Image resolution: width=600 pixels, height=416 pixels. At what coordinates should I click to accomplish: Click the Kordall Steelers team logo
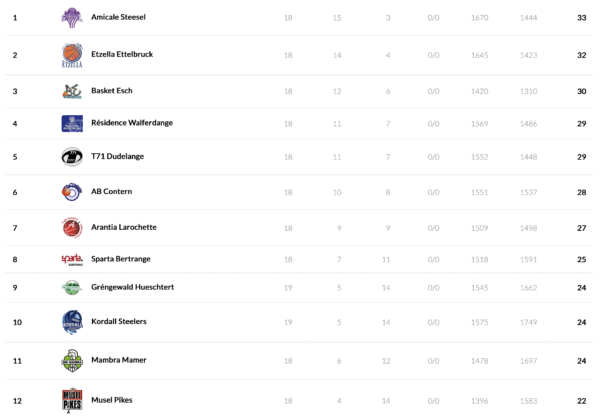[x=72, y=322]
